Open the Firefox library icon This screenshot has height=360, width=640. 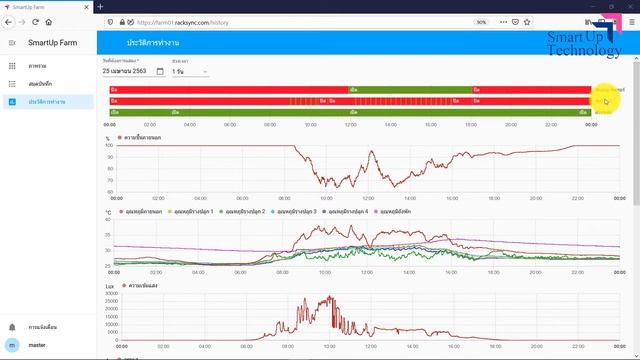click(x=588, y=22)
